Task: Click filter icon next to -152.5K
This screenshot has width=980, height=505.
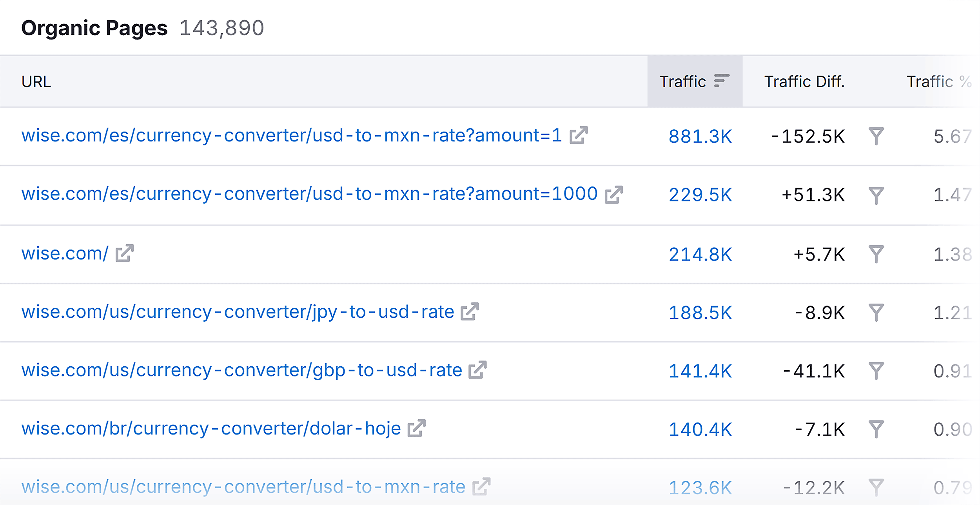Action: pos(876,136)
